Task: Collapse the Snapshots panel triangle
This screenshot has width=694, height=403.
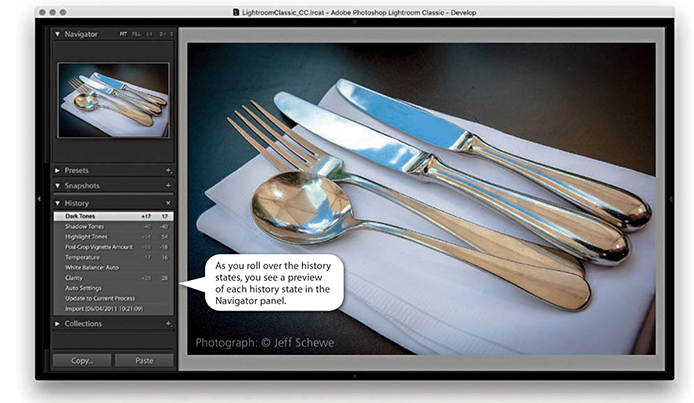Action: pyautogui.click(x=58, y=186)
